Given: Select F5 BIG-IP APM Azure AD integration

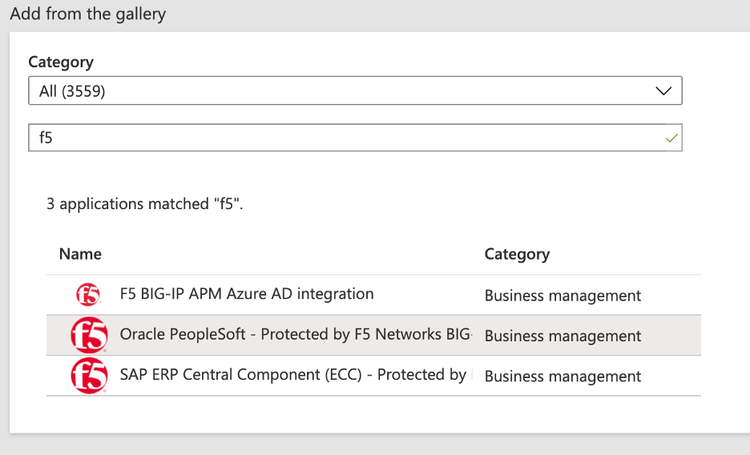Looking at the screenshot, I should click(246, 294).
